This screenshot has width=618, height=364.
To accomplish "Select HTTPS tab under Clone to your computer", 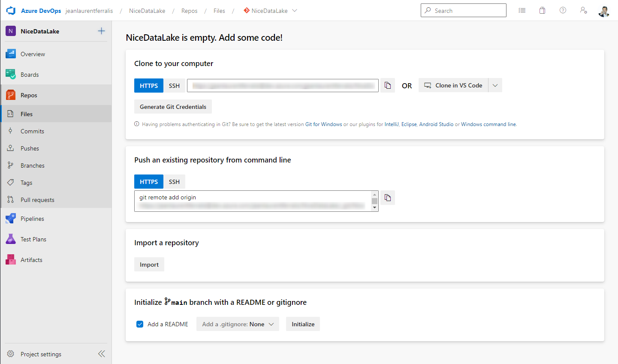I will coord(149,86).
